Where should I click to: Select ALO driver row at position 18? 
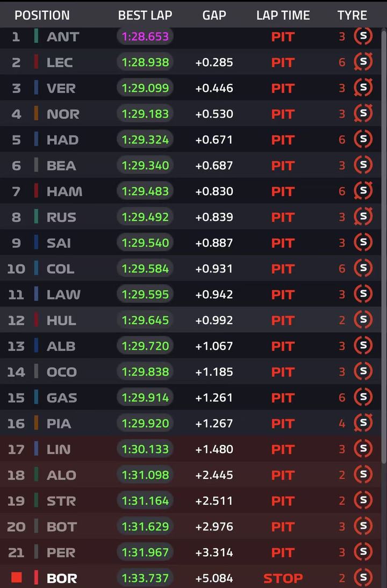190,475
